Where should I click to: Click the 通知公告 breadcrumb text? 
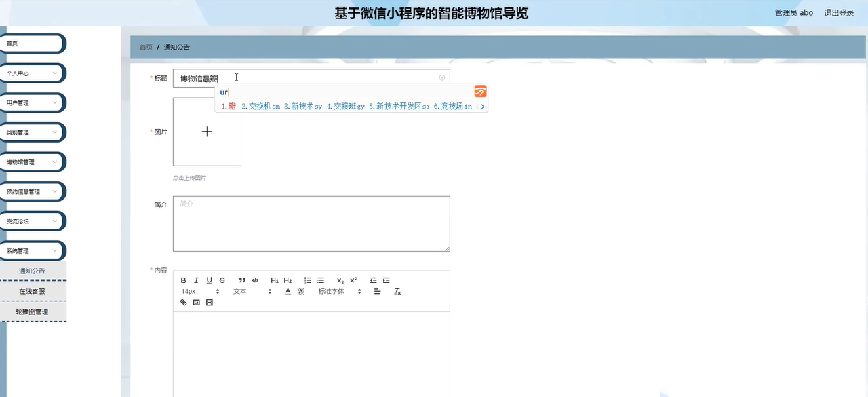click(x=177, y=48)
